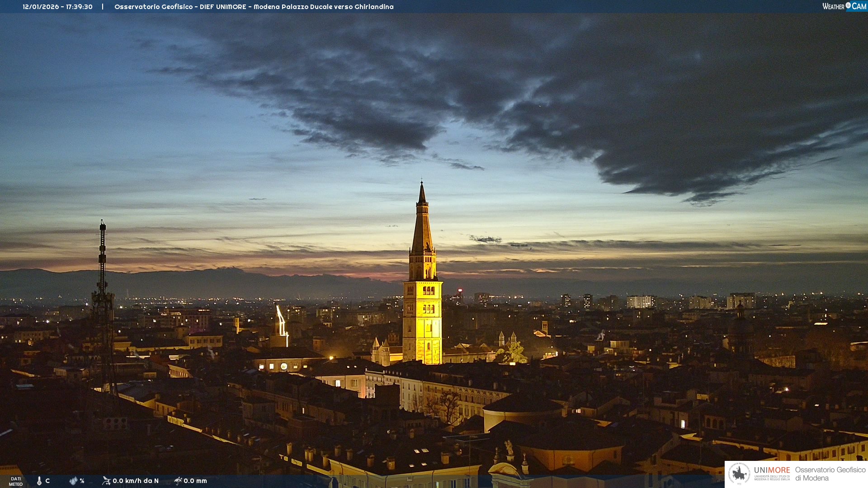Click the humidity water drops icon
The height and width of the screenshot is (488, 868).
click(x=73, y=481)
